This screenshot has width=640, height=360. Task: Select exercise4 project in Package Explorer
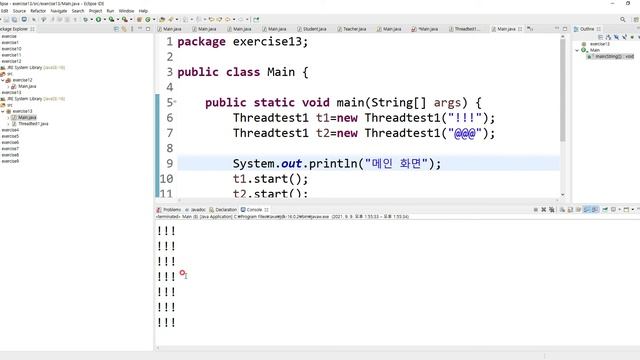coord(10,130)
